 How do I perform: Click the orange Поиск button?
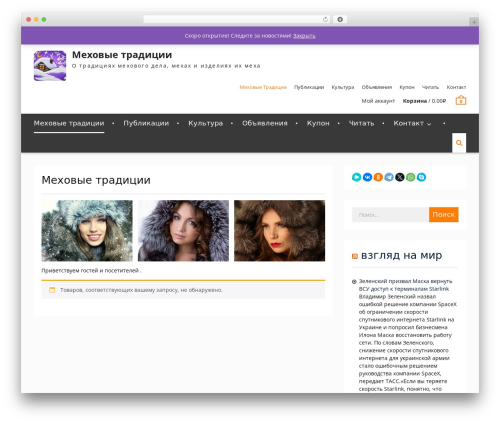coord(444,215)
